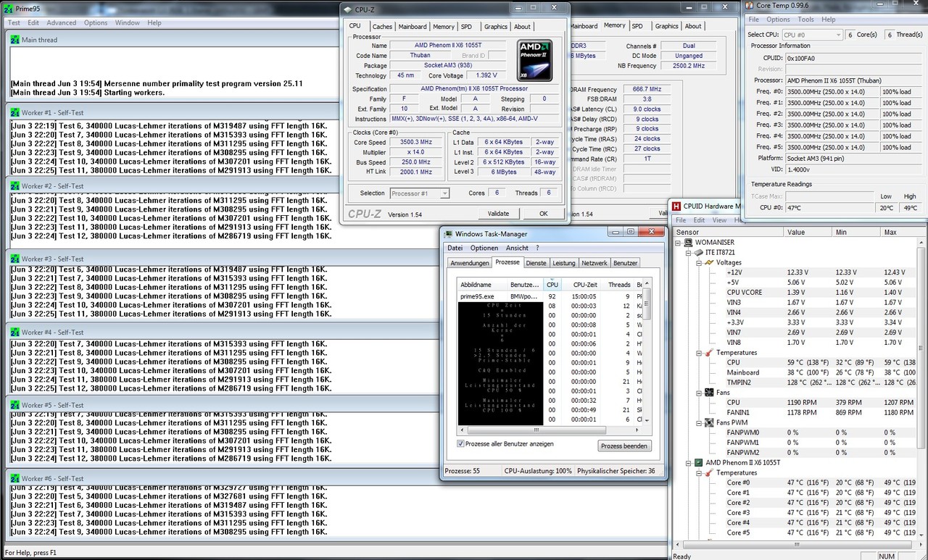Click the Core Speed value 3500.3 MHz

click(x=416, y=142)
